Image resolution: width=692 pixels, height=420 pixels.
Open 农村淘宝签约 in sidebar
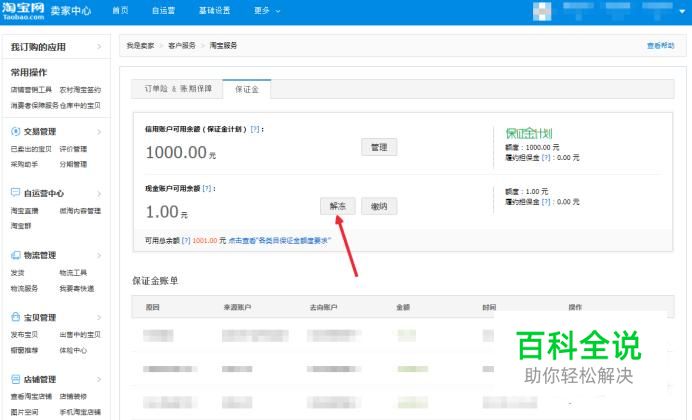click(80, 90)
